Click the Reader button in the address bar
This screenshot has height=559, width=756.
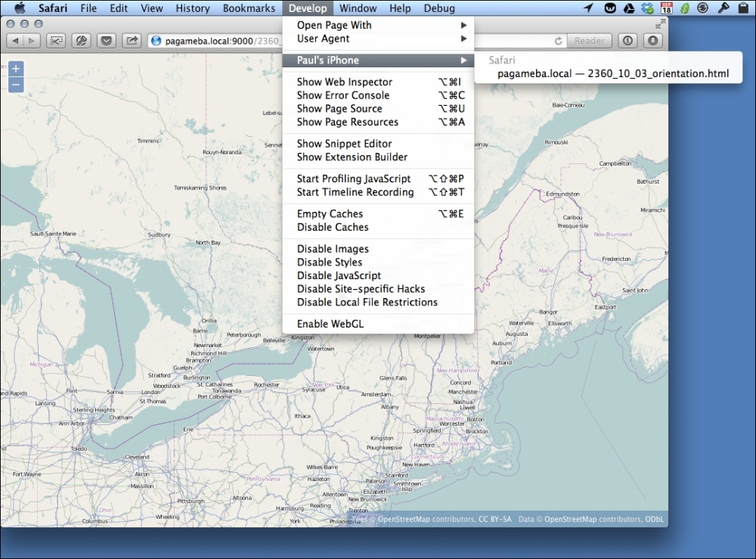(589, 41)
